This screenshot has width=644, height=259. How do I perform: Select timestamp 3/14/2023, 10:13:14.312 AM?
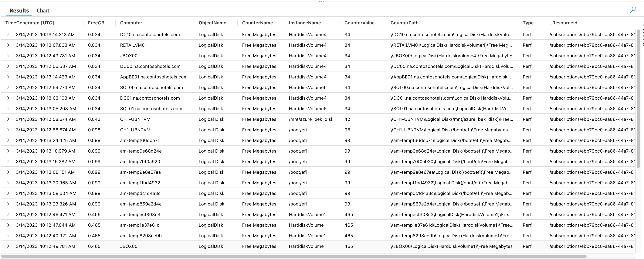point(45,35)
